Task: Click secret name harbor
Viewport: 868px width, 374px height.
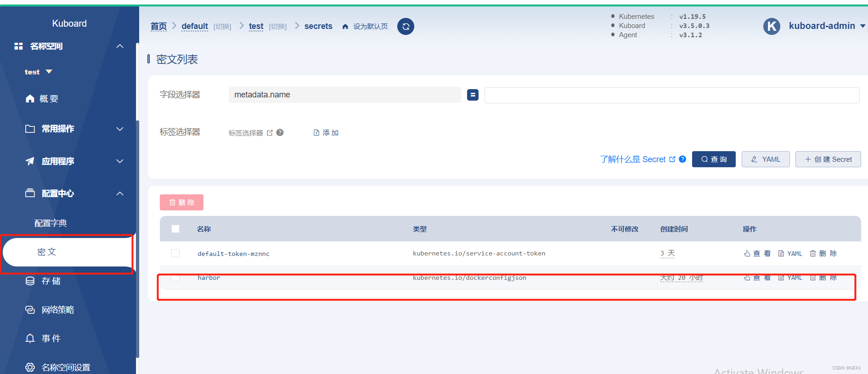Action: tap(209, 278)
